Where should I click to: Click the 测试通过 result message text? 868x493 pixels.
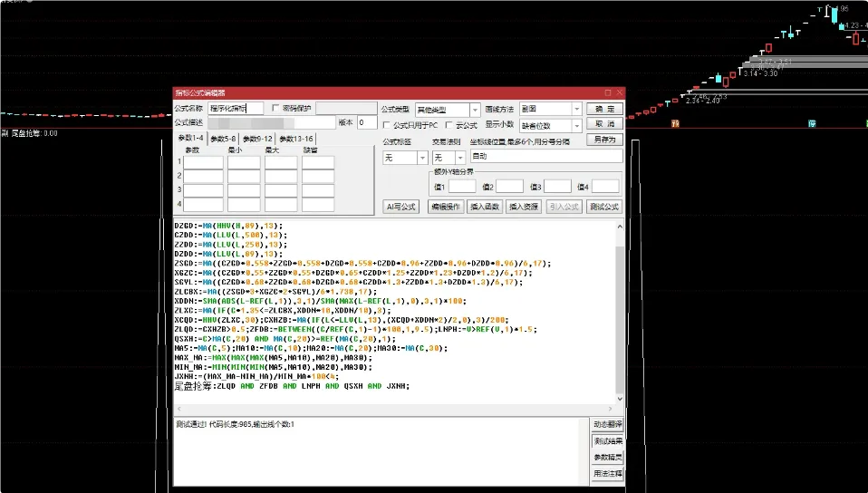coord(236,424)
